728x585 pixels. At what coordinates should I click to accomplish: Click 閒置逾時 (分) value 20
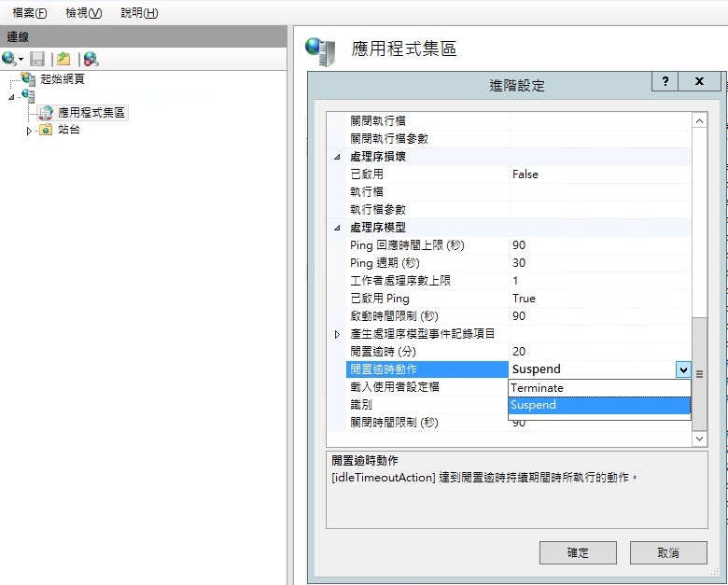pos(600,352)
